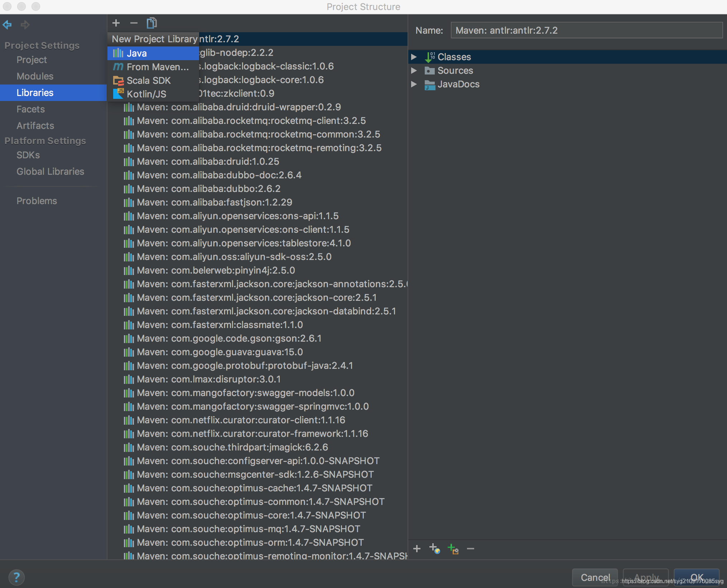Select Kotlin/JS library option
This screenshot has width=727, height=588.
point(146,93)
